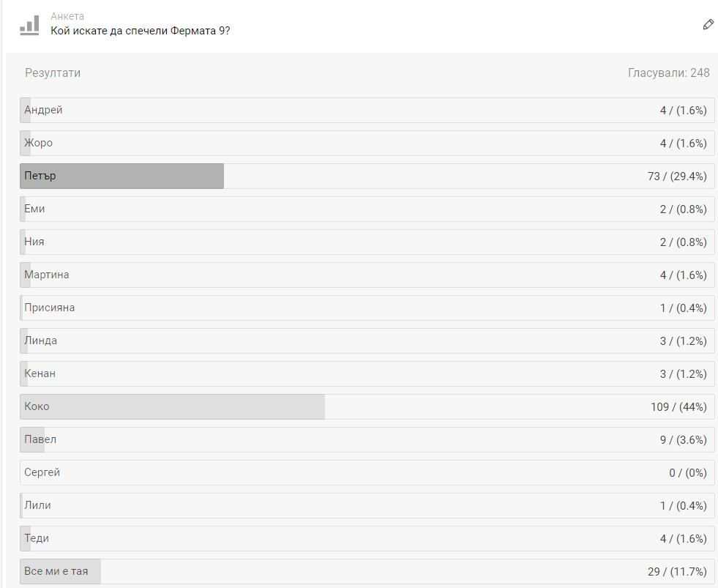Click the 'Гласували: 248' vote count
Image resolution: width=718 pixels, height=588 pixels.
pos(668,73)
